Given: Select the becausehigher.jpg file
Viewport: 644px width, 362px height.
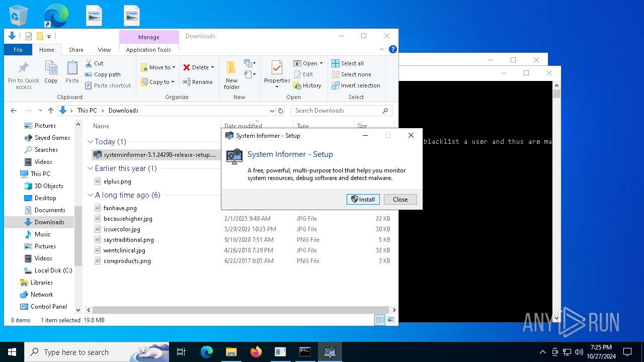Looking at the screenshot, I should pos(128,219).
